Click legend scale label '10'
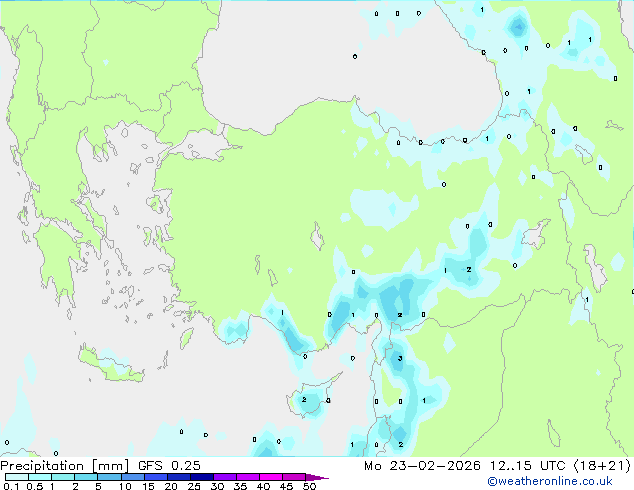The image size is (634, 490). (x=125, y=486)
